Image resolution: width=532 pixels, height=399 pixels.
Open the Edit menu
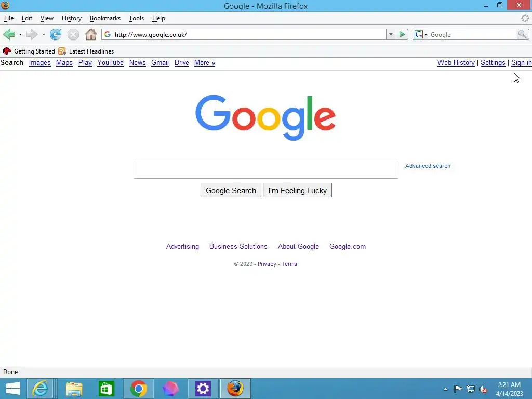tap(27, 18)
